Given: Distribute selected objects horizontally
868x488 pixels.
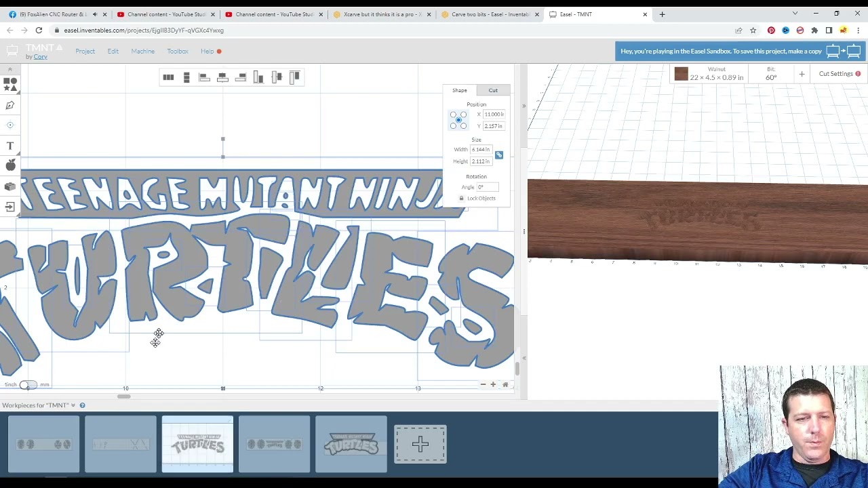Looking at the screenshot, I should pyautogui.click(x=168, y=77).
